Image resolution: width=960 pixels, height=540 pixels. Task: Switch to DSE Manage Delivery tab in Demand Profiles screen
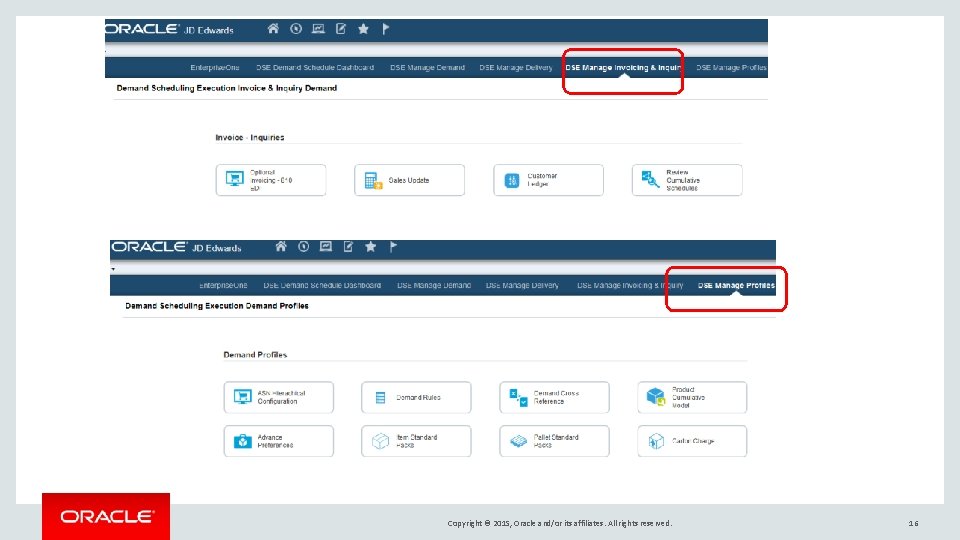[x=522, y=285]
